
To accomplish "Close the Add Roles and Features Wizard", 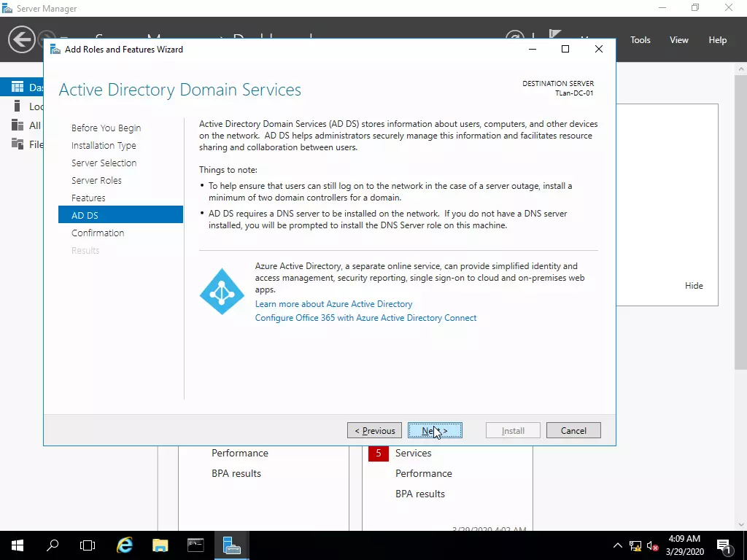I will [599, 49].
